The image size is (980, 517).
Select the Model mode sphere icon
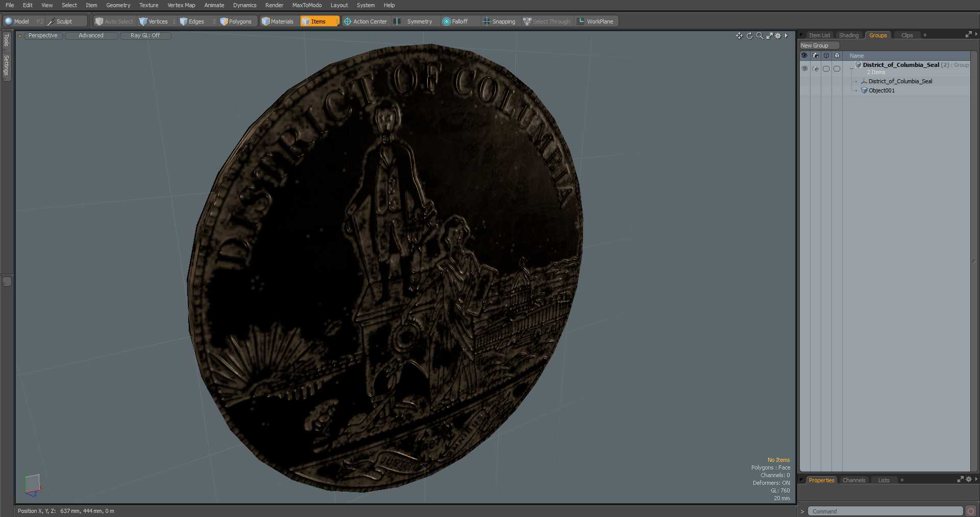tap(9, 21)
